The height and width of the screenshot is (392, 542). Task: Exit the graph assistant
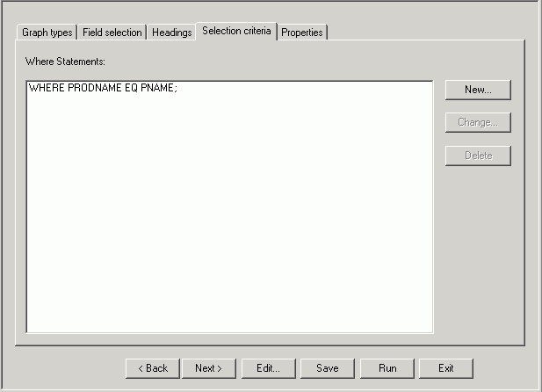(x=446, y=368)
